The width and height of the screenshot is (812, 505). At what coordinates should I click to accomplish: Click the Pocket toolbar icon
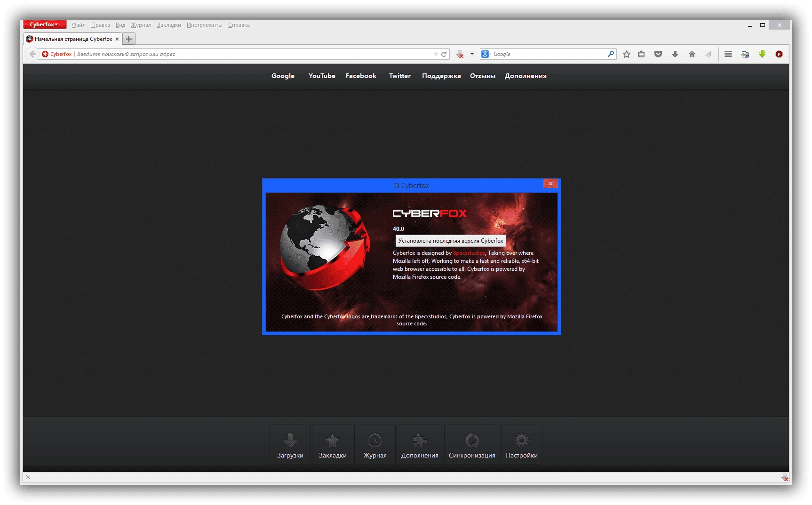pyautogui.click(x=658, y=54)
